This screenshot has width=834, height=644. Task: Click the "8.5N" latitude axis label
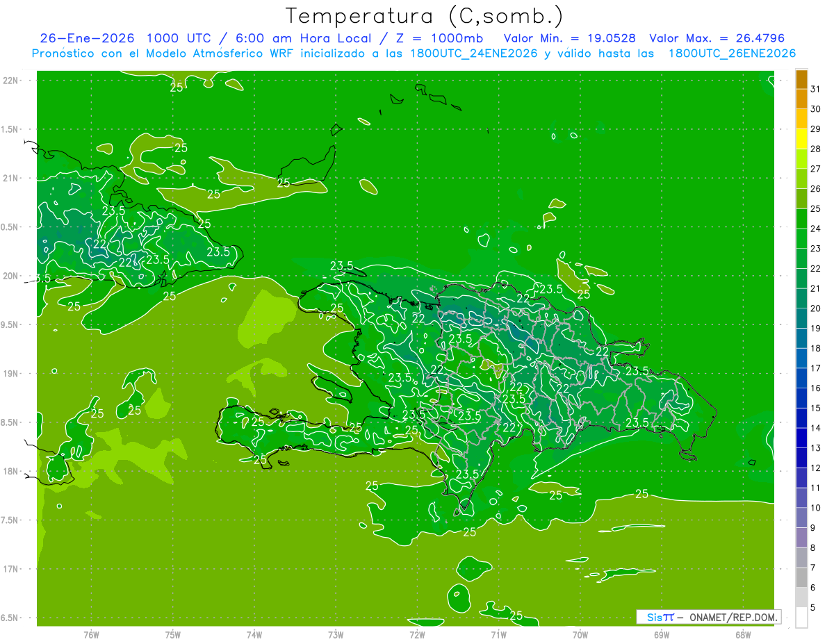pyautogui.click(x=10, y=422)
